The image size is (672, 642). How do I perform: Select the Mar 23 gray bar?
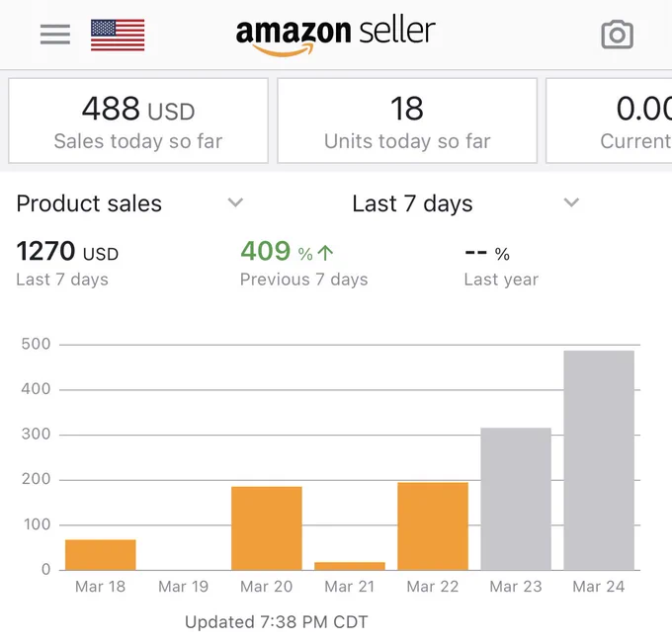pos(516,499)
